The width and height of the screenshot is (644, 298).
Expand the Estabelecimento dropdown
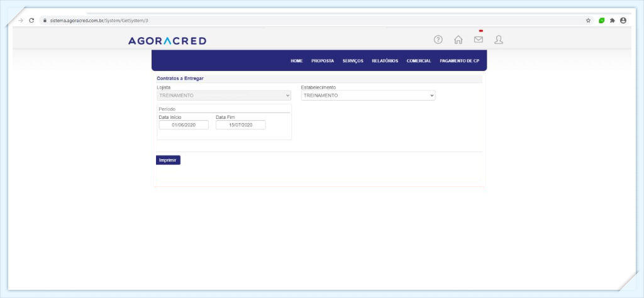[368, 95]
